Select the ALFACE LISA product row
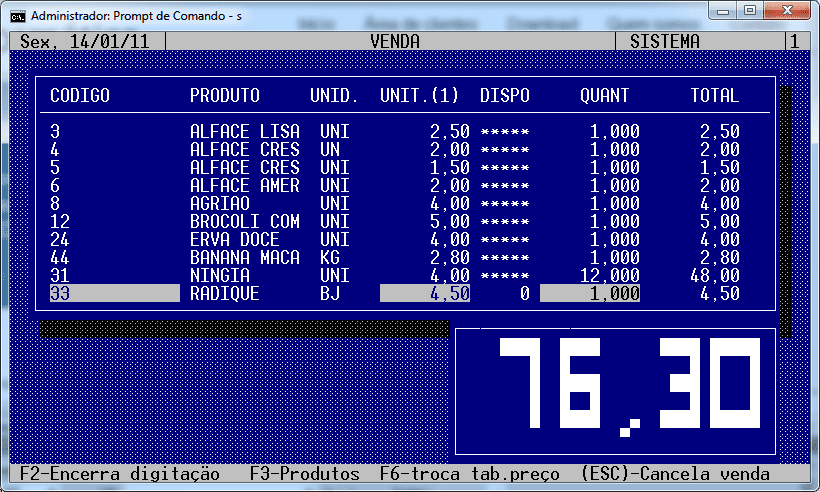 coord(395,131)
